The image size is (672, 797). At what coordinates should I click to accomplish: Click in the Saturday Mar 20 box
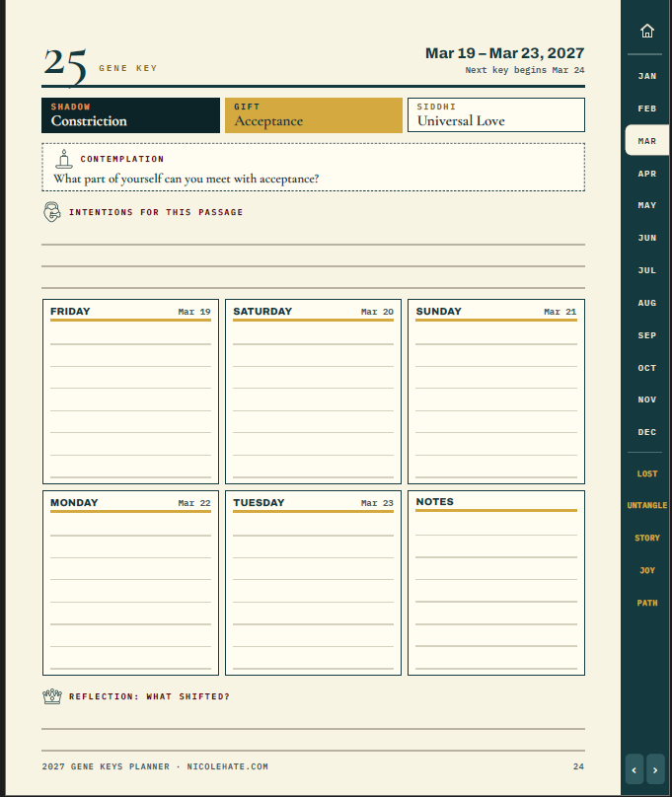[x=313, y=392]
